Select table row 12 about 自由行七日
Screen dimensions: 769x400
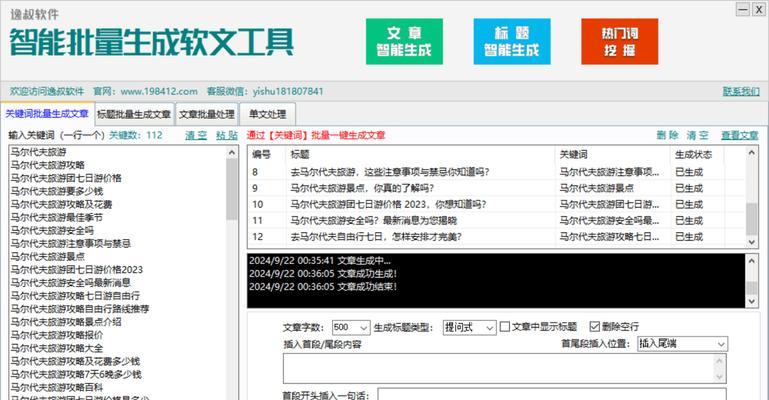click(x=497, y=237)
